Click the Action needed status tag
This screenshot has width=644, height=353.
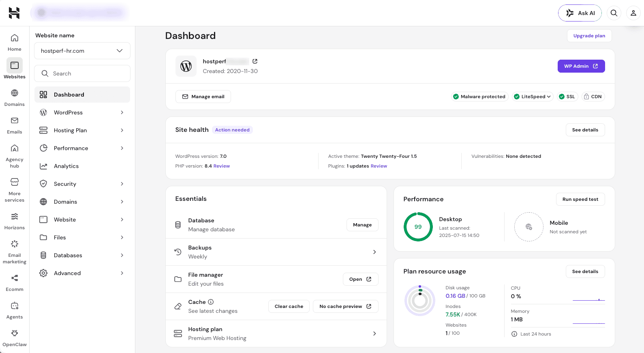tap(232, 130)
